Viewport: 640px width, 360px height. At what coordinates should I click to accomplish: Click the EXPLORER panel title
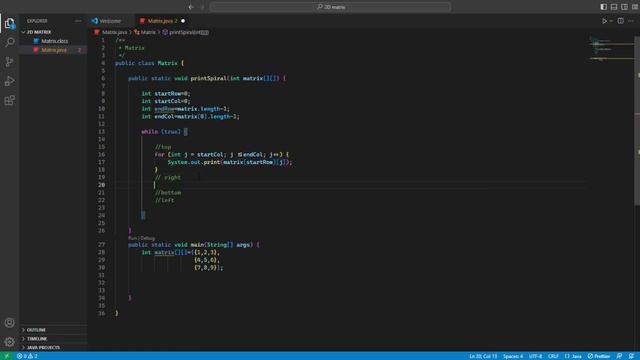point(37,21)
